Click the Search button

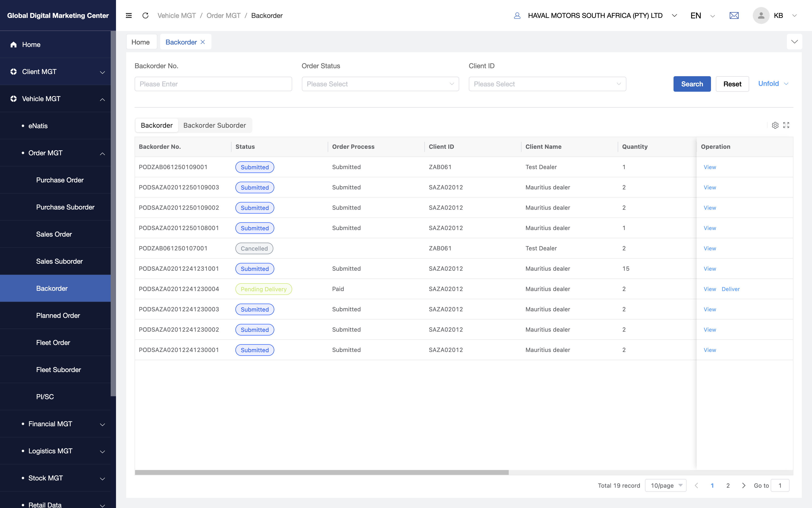692,84
